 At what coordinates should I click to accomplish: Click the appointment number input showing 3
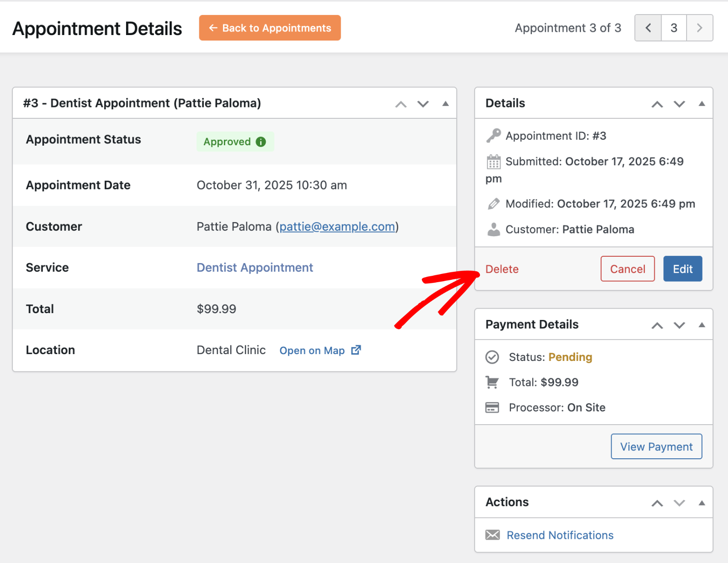(x=673, y=28)
